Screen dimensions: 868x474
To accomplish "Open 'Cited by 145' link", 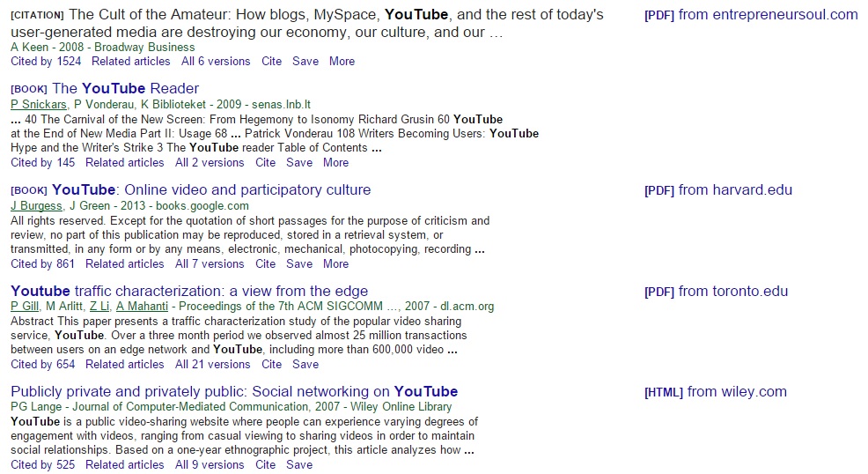I will point(42,163).
